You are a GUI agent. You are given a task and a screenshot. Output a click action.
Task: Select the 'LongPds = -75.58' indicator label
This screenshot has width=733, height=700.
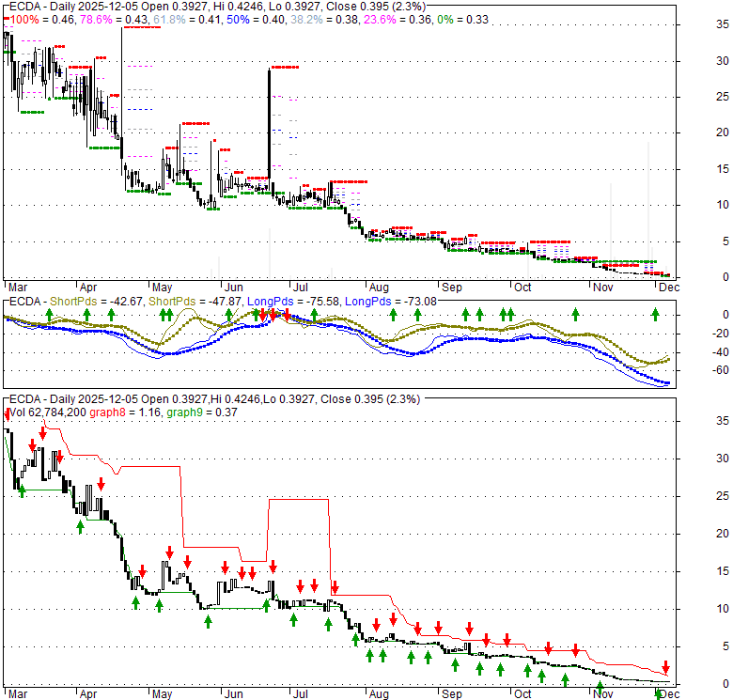coord(293,302)
